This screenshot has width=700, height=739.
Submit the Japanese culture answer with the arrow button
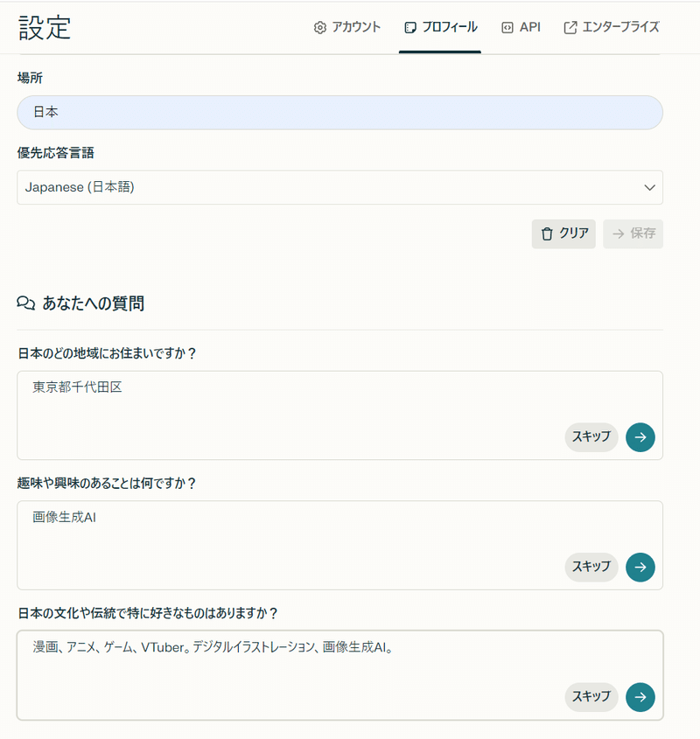click(640, 697)
